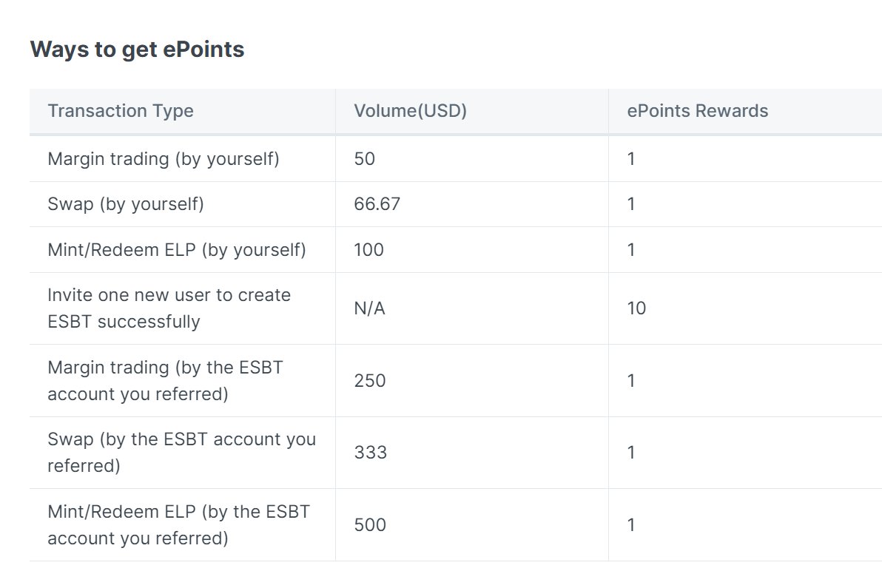Click the '250' volume value

370,381
